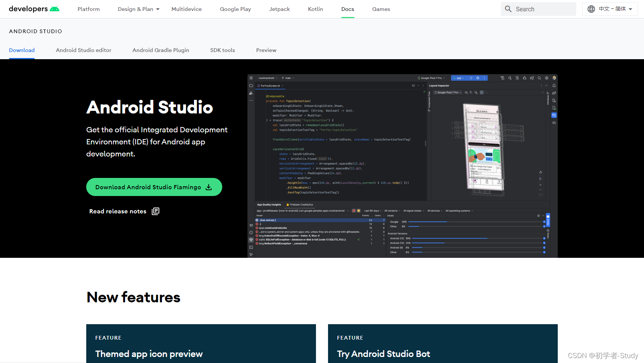Open the 中文 – 简体 language dropdown
Screen dimensions: 644x363
click(x=610, y=9)
